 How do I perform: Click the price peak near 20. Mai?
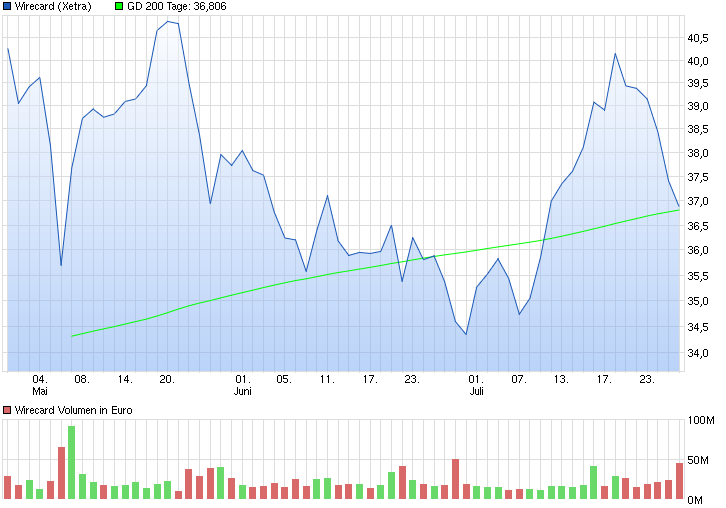(168, 21)
